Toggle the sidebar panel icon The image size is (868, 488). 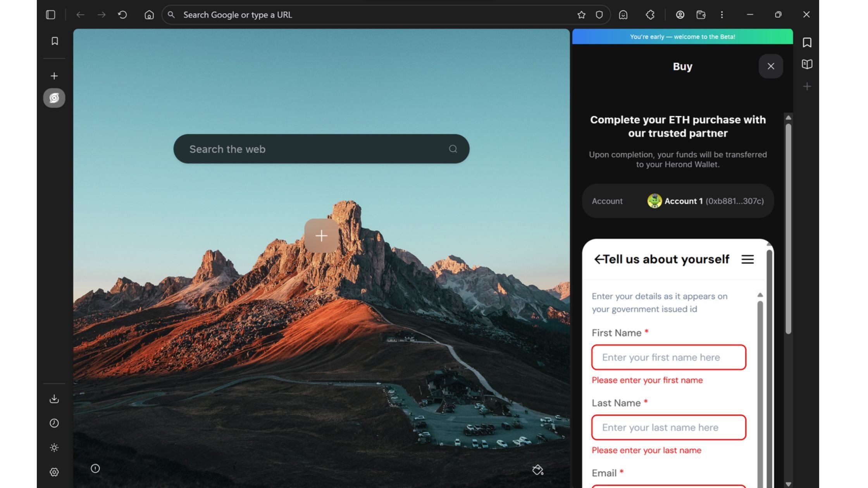pos(50,15)
